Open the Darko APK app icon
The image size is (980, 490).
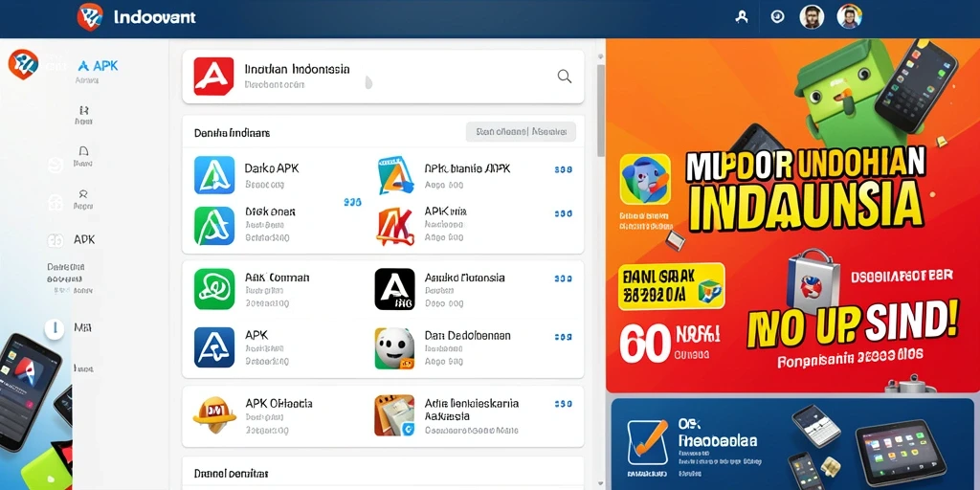tap(214, 174)
